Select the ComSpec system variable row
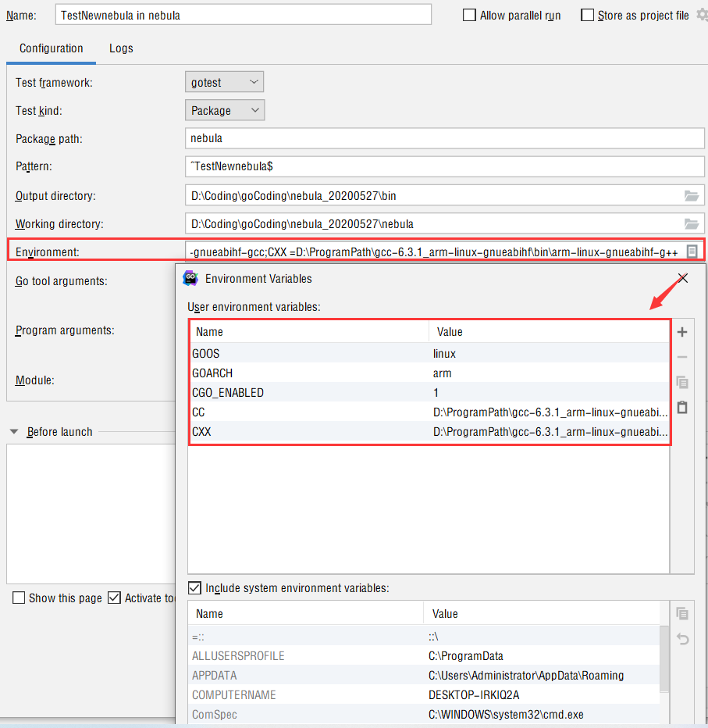 [424, 714]
